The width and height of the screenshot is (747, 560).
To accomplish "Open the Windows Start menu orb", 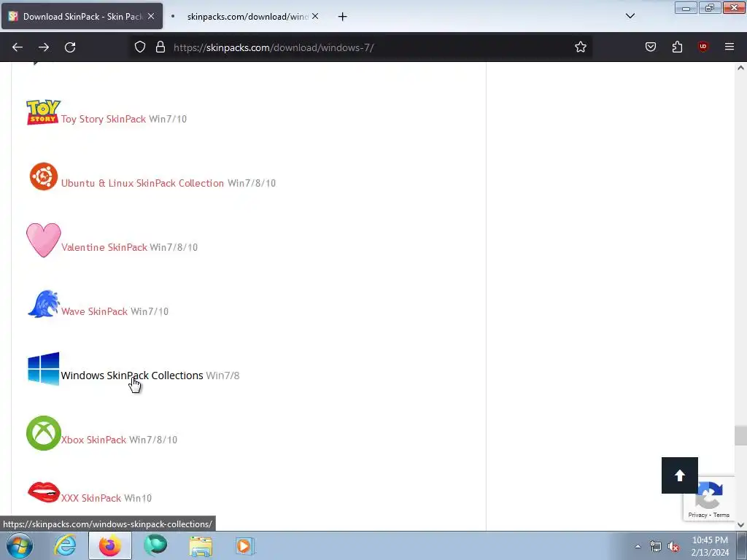I will tap(20, 545).
